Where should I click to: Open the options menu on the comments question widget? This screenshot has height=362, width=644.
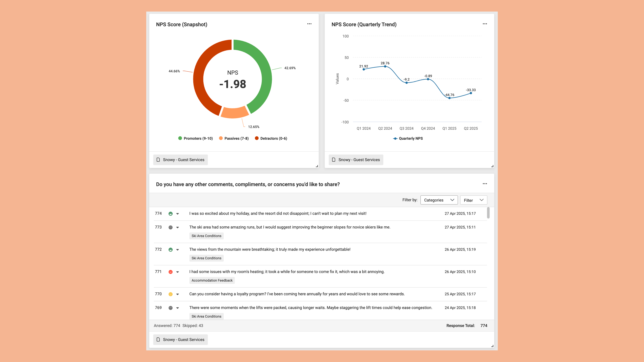pos(485,184)
